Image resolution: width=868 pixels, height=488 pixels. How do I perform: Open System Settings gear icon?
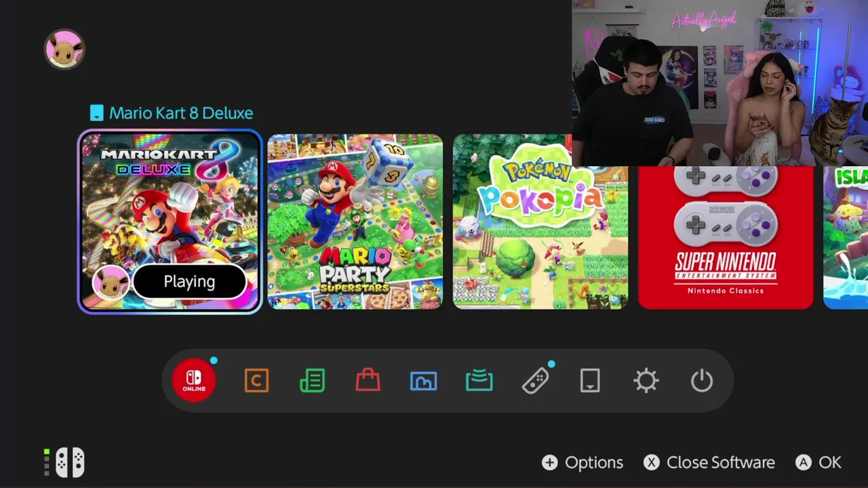646,381
